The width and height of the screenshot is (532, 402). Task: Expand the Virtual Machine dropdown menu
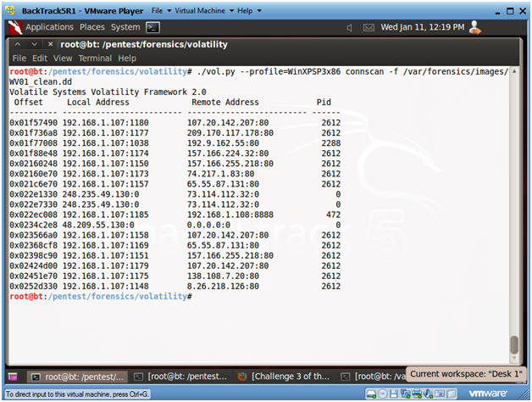tap(204, 11)
